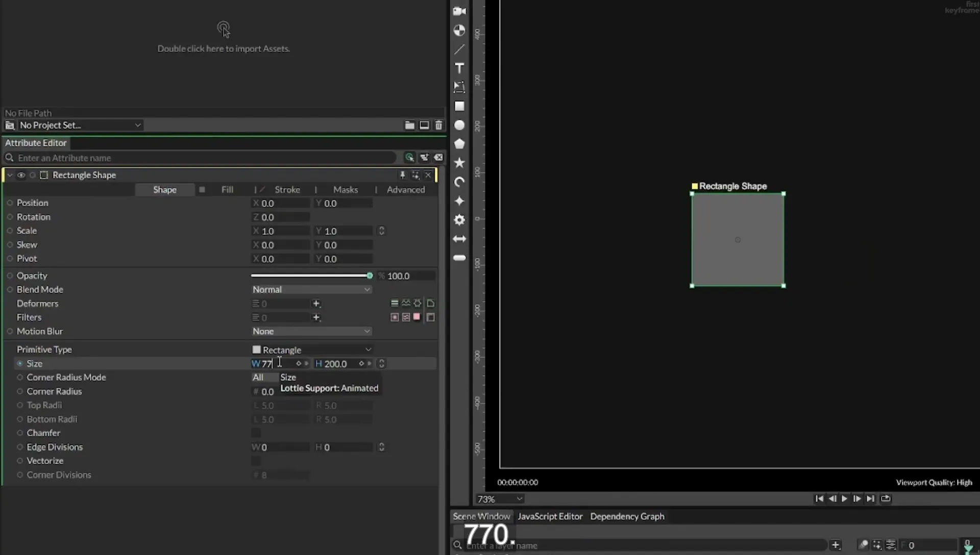The height and width of the screenshot is (555, 980).
Task: Open the Primitive Type dropdown
Action: click(311, 350)
